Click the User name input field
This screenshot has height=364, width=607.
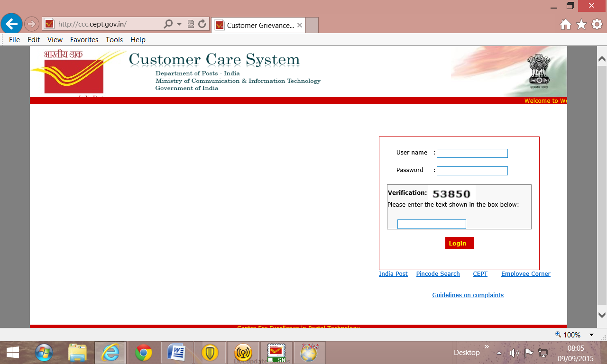pyautogui.click(x=472, y=153)
